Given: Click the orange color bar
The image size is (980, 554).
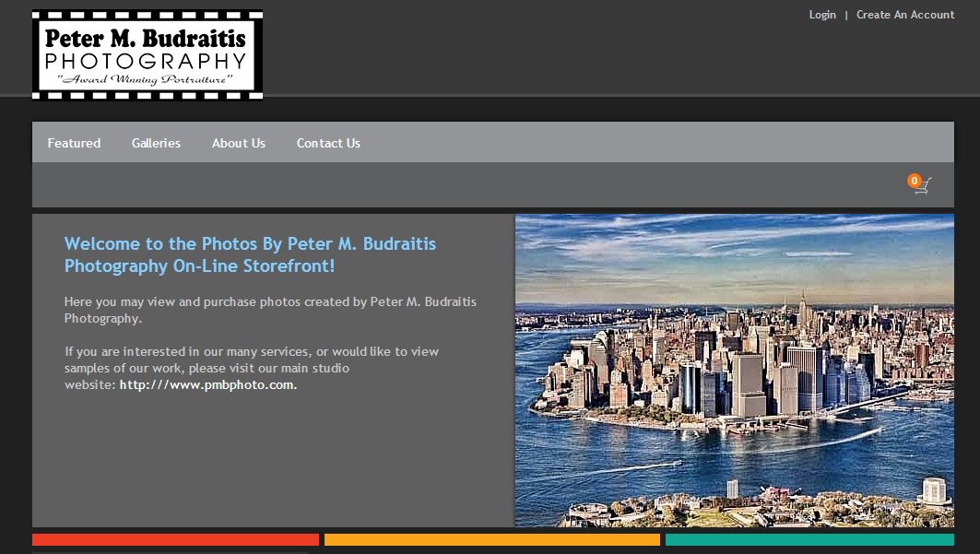Looking at the screenshot, I should 491,539.
